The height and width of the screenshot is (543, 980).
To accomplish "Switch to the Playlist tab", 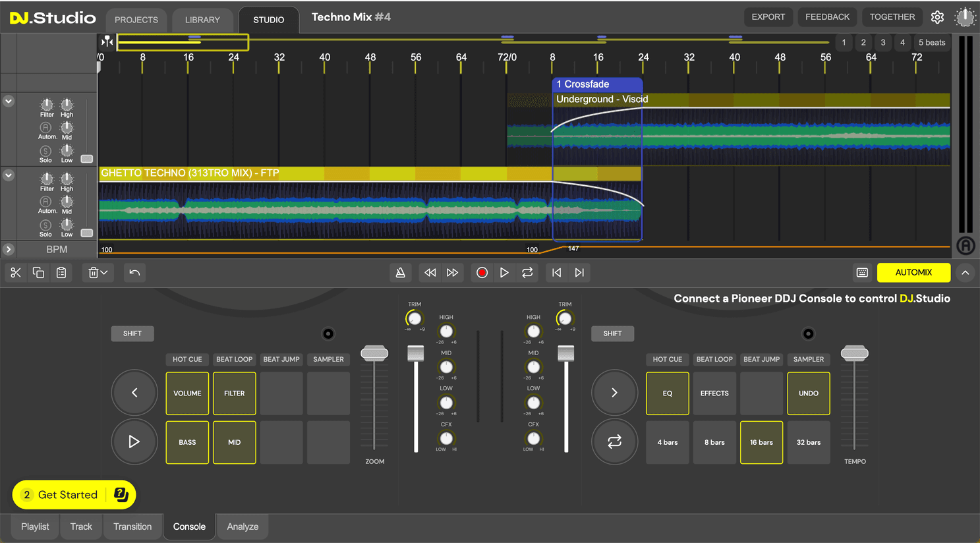I will [35, 527].
